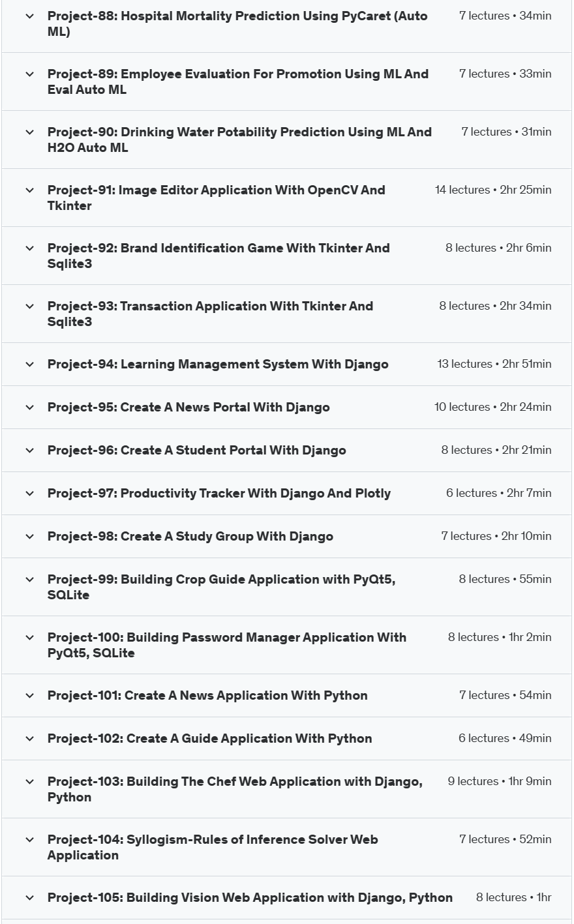This screenshot has height=924, width=574.
Task: Expand Project-105 Building Vision Web Application chevron
Action: click(29, 898)
